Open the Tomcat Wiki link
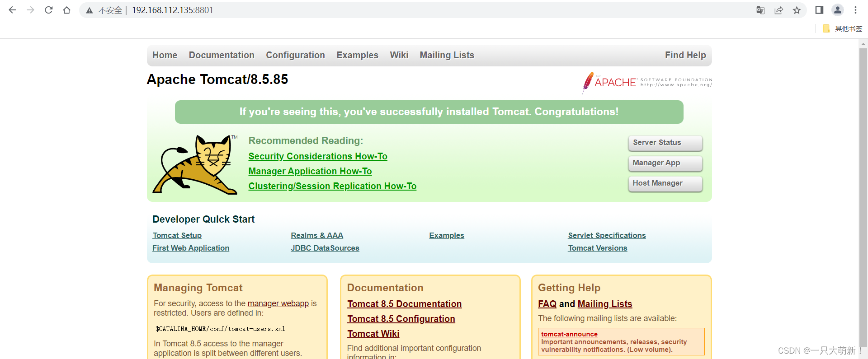868x359 pixels. (x=373, y=334)
